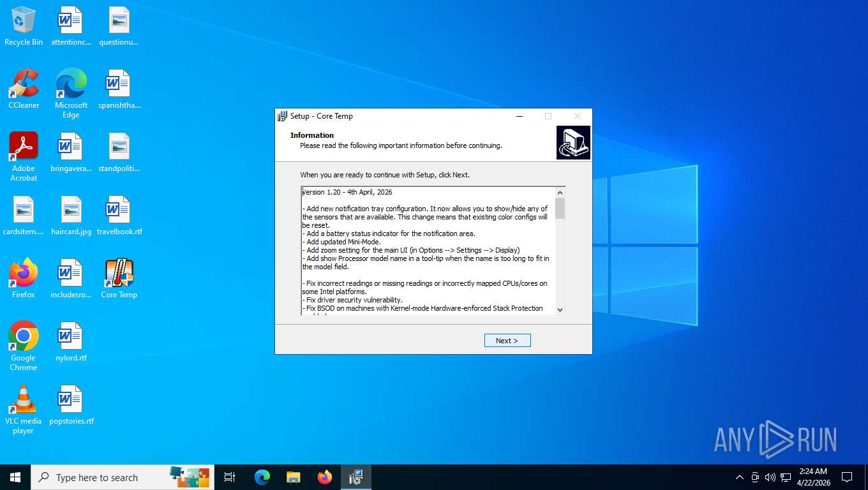Select the Adobe Acrobat desktop shortcut
Image resolution: width=868 pixels, height=490 pixels.
[24, 157]
